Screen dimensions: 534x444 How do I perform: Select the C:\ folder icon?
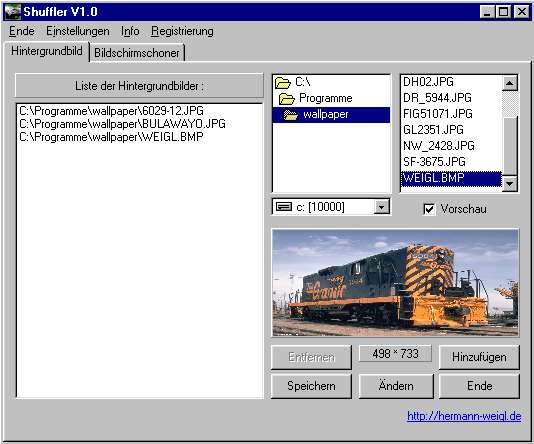point(283,82)
